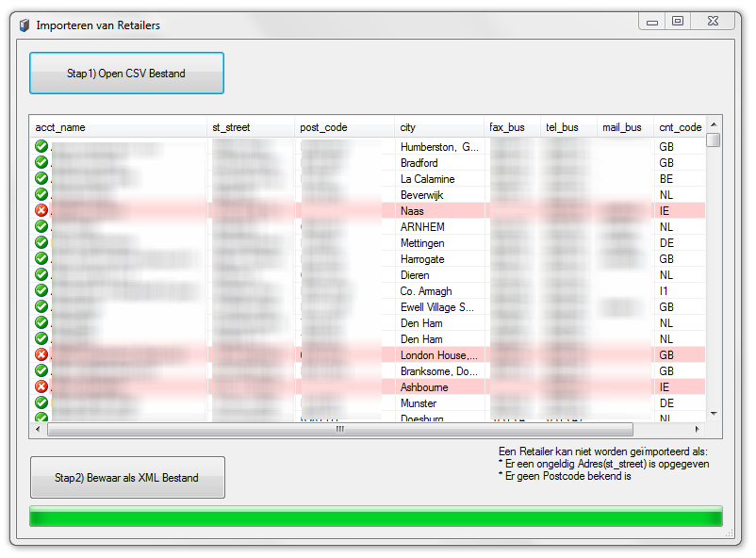Sort by acct_name column header
Image resolution: width=756 pixels, height=558 pixels.
[118, 127]
